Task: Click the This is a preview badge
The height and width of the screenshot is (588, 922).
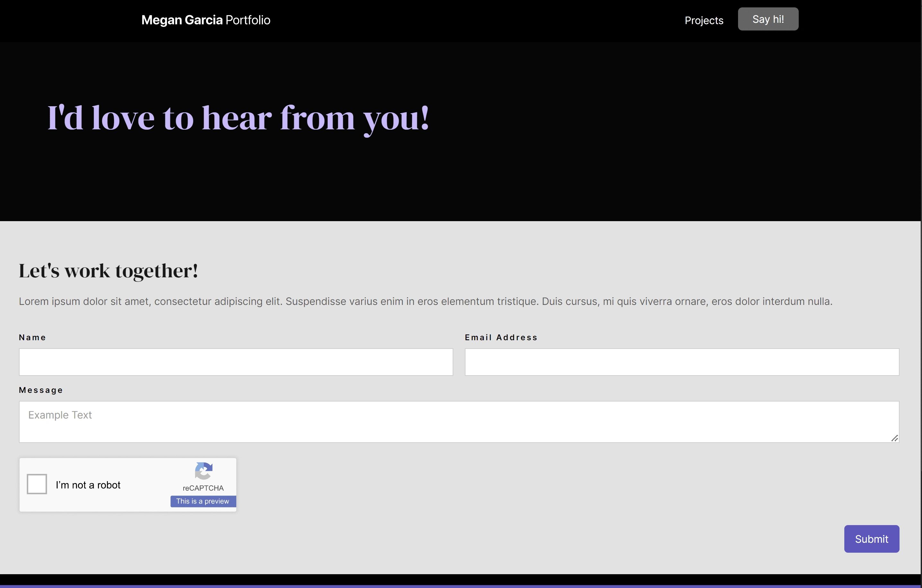Action: (x=203, y=501)
